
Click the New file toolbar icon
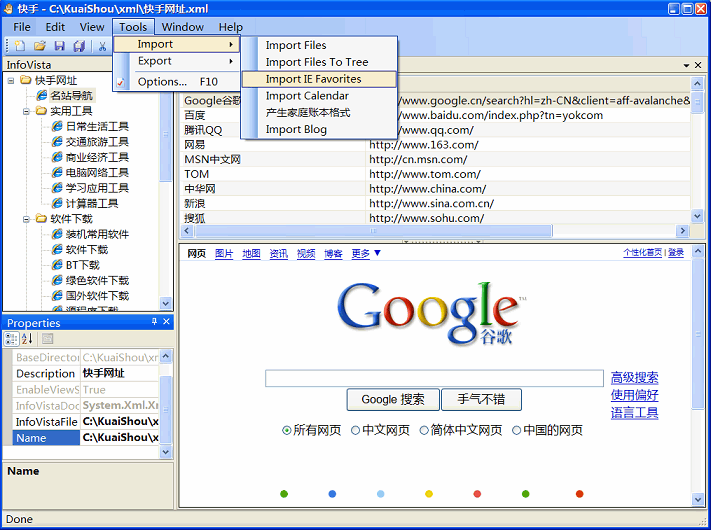21,46
